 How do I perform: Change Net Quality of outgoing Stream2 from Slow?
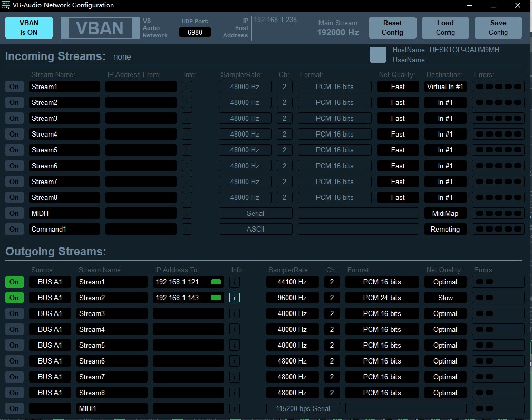(445, 298)
